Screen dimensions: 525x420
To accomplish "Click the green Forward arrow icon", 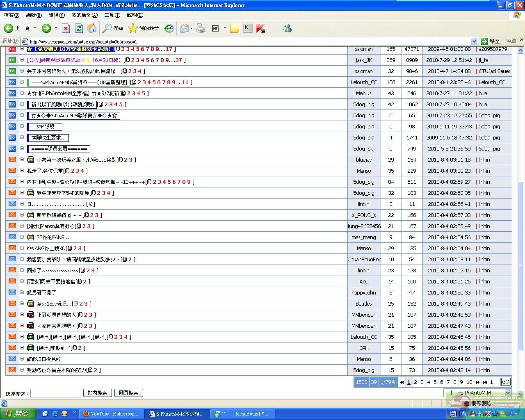I will pyautogui.click(x=46, y=28).
